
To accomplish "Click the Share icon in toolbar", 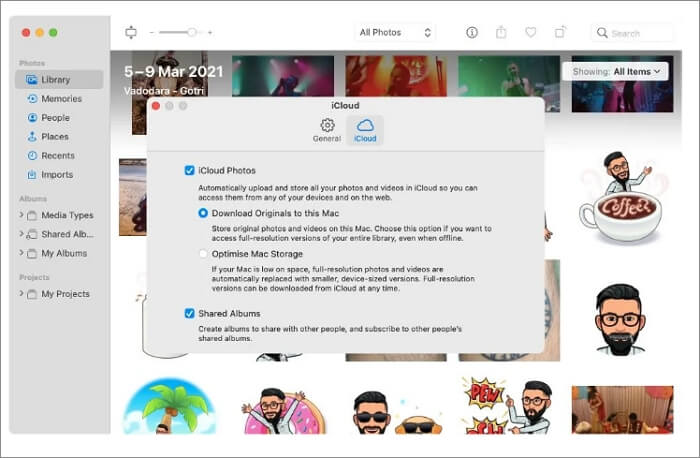I will (501, 32).
